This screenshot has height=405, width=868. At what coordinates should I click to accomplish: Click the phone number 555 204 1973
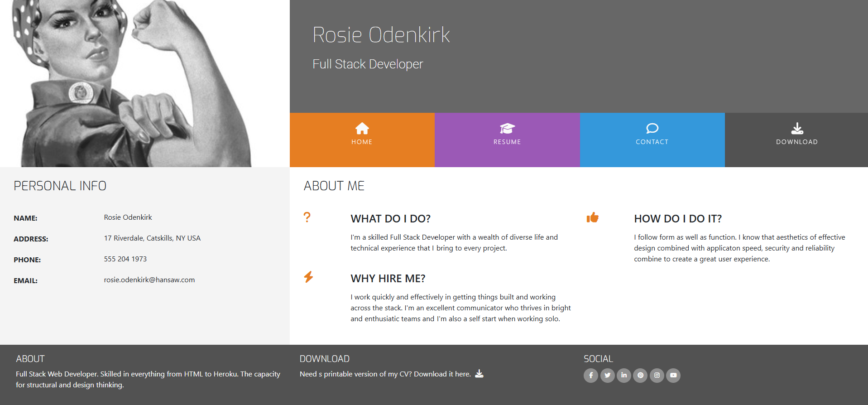[x=125, y=259]
